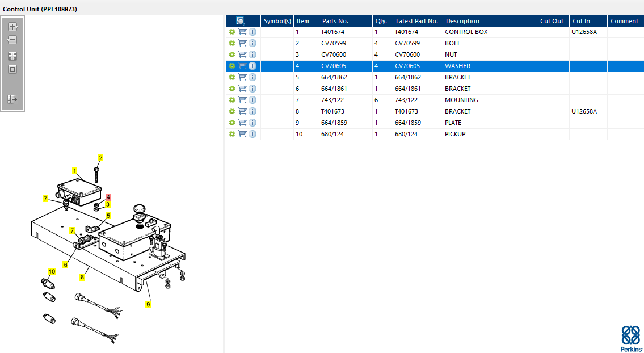Select callout 9 plate on diagram
This screenshot has width=644, height=353.
pyautogui.click(x=148, y=305)
